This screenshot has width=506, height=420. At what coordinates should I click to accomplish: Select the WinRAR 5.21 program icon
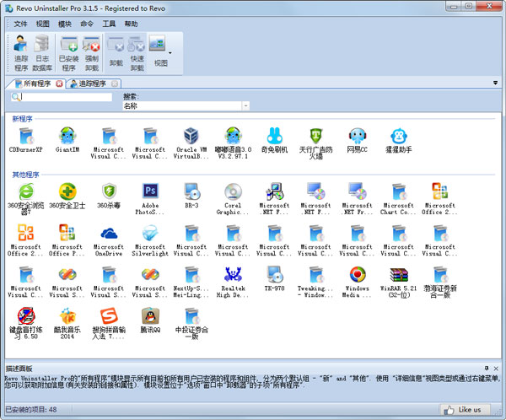click(x=400, y=281)
